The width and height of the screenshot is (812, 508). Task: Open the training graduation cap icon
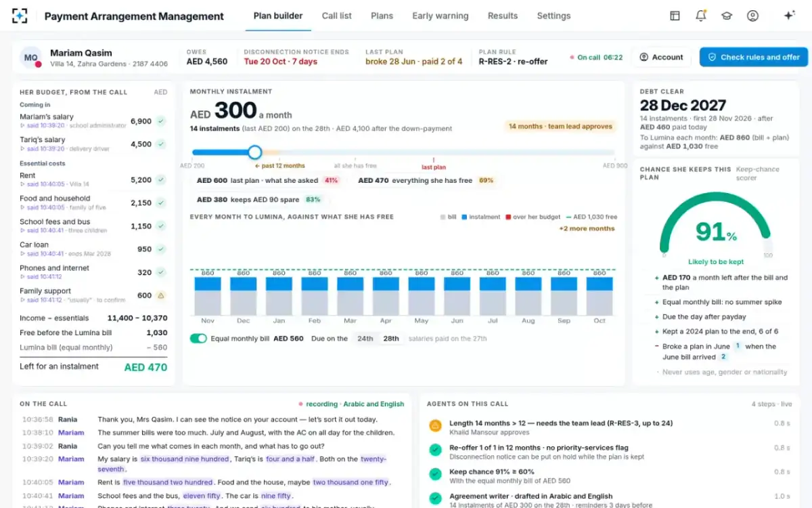click(x=727, y=16)
